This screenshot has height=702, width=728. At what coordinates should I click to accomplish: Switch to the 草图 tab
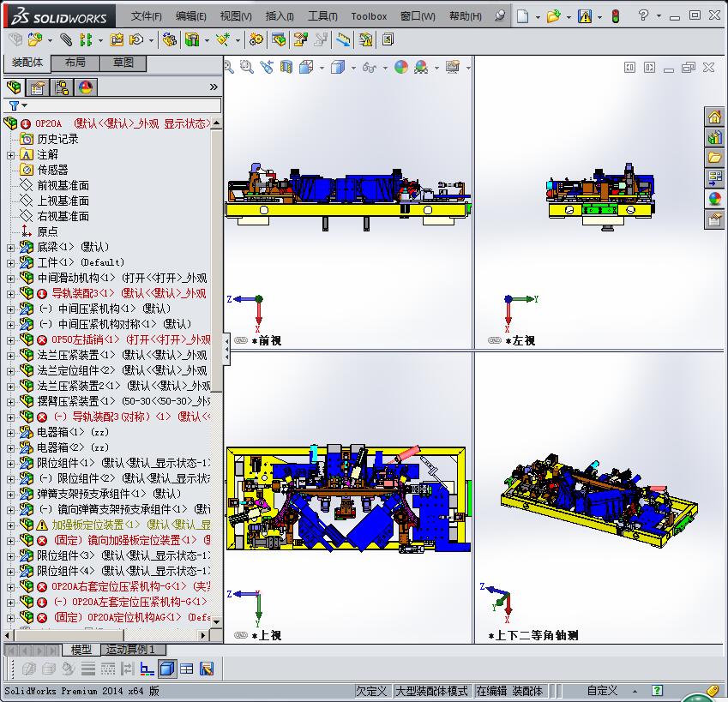[123, 63]
